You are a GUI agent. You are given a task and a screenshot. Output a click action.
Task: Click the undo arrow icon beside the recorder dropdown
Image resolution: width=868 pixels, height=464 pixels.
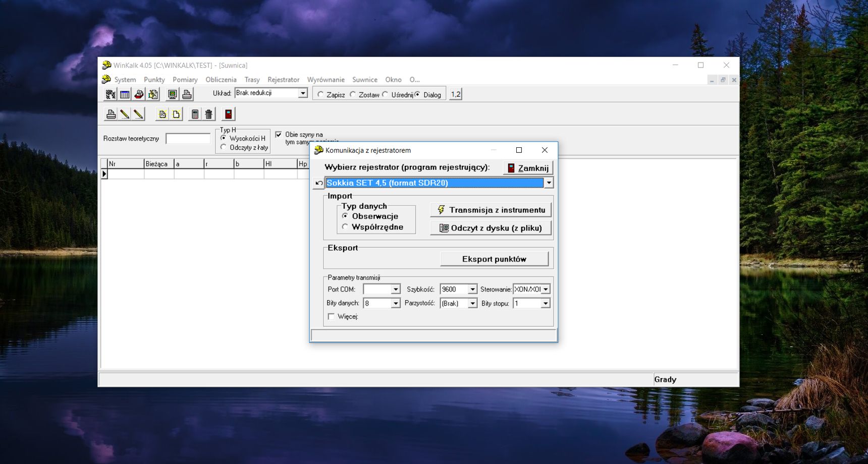point(318,183)
